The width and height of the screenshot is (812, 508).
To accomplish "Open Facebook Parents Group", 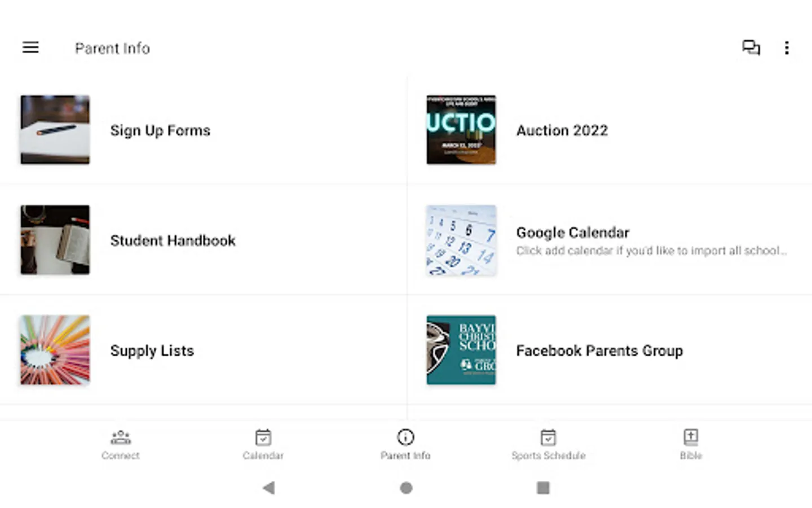I will pos(599,351).
